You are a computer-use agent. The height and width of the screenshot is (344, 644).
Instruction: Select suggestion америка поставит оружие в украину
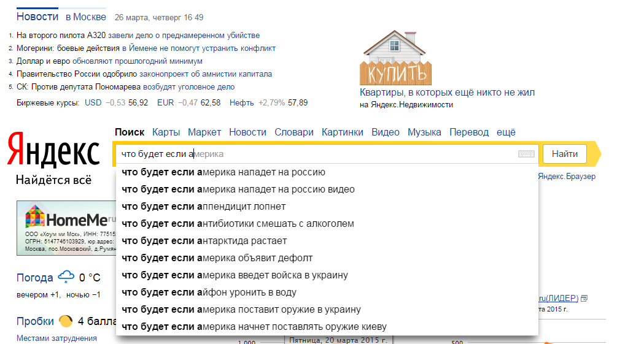[x=327, y=310]
